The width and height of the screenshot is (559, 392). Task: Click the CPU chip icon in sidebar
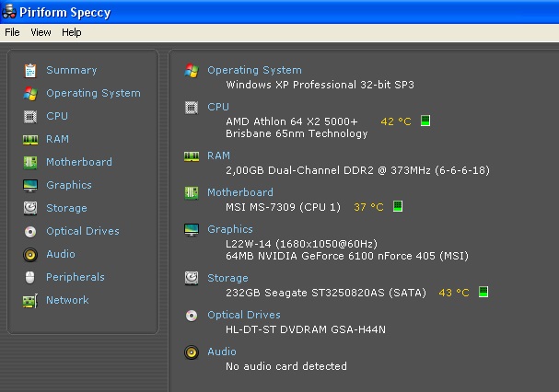point(30,117)
